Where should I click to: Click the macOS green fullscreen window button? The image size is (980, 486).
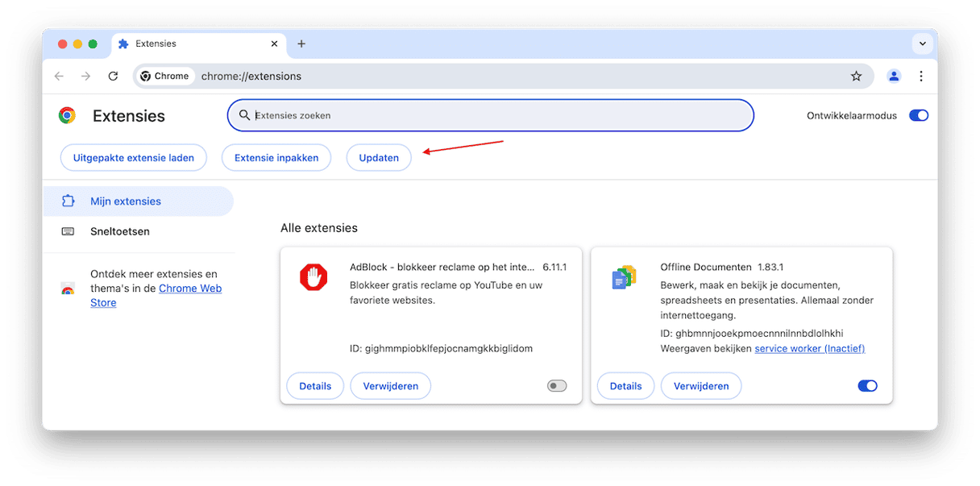93,44
